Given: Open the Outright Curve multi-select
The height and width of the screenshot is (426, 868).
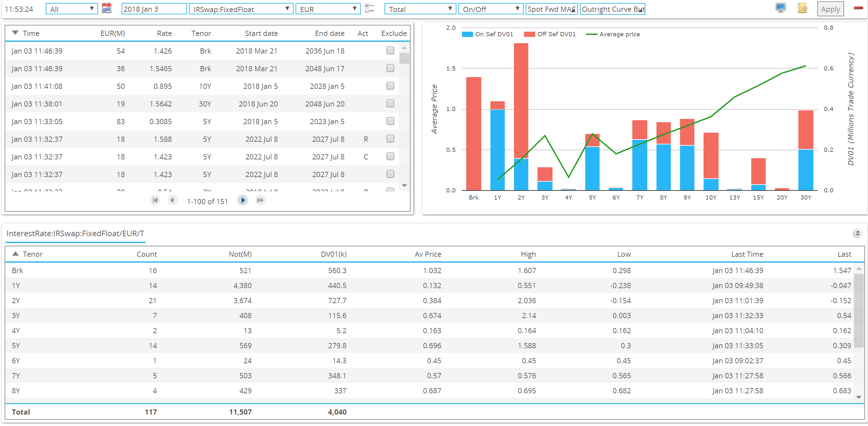Looking at the screenshot, I should (612, 9).
